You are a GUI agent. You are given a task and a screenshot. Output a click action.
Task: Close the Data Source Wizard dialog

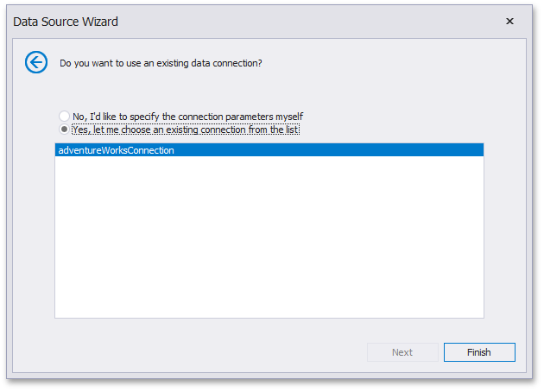click(509, 22)
